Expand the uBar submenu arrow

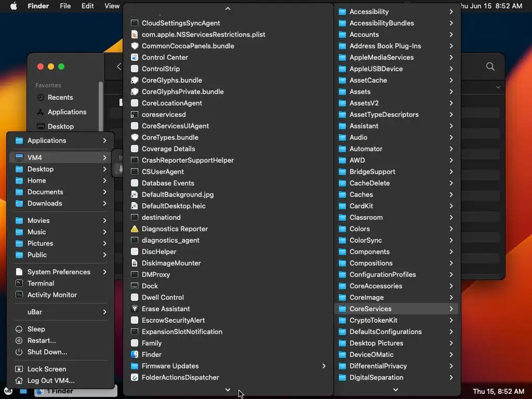(x=104, y=312)
